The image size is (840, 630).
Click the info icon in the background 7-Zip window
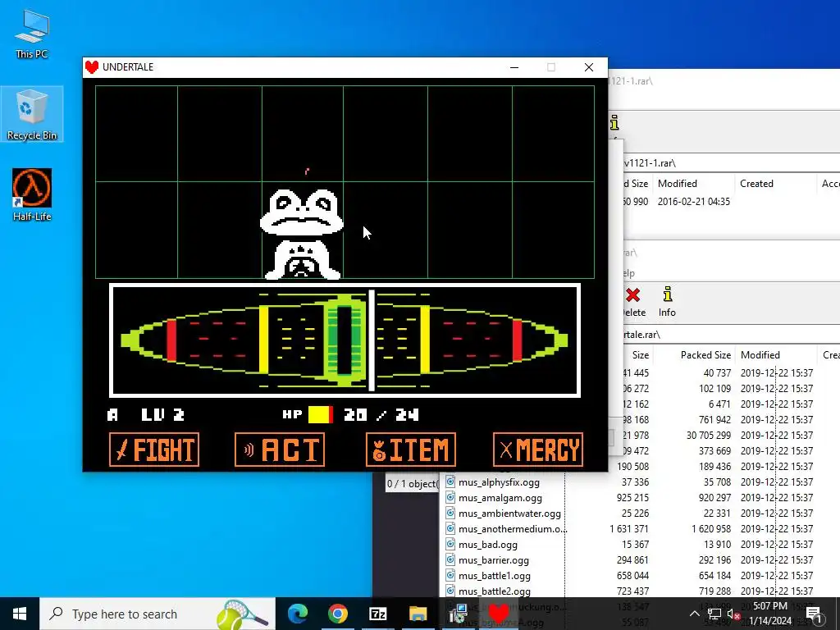point(614,123)
